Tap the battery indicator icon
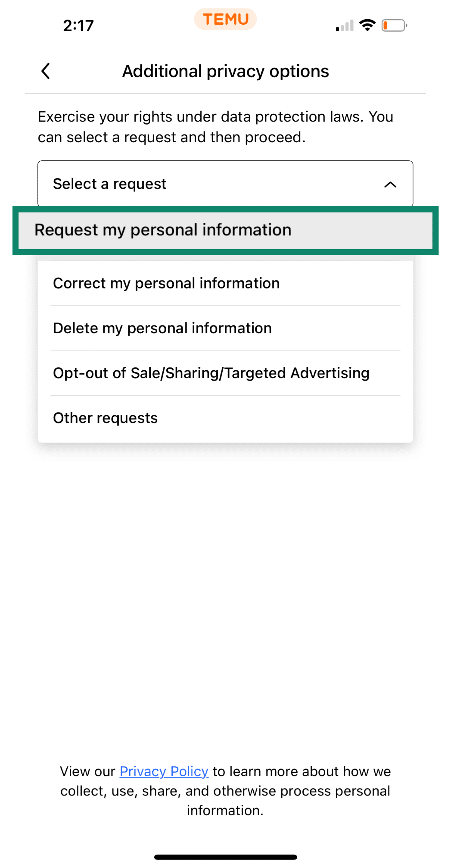This screenshot has width=451, height=868. pyautogui.click(x=392, y=25)
